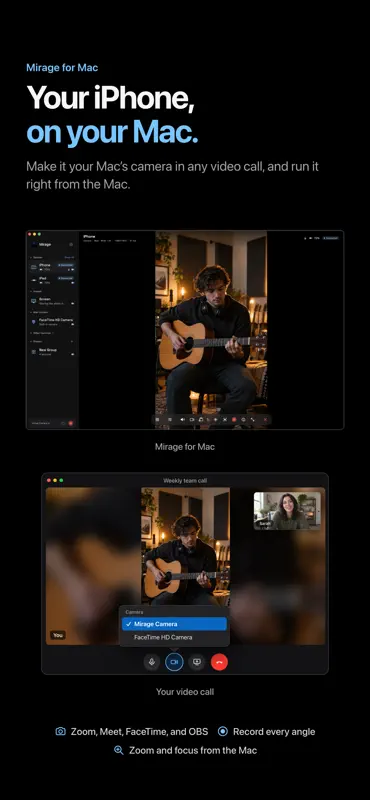370x800 pixels.
Task: Click the Screen monitor icon in sidebar
Action: (x=34, y=301)
